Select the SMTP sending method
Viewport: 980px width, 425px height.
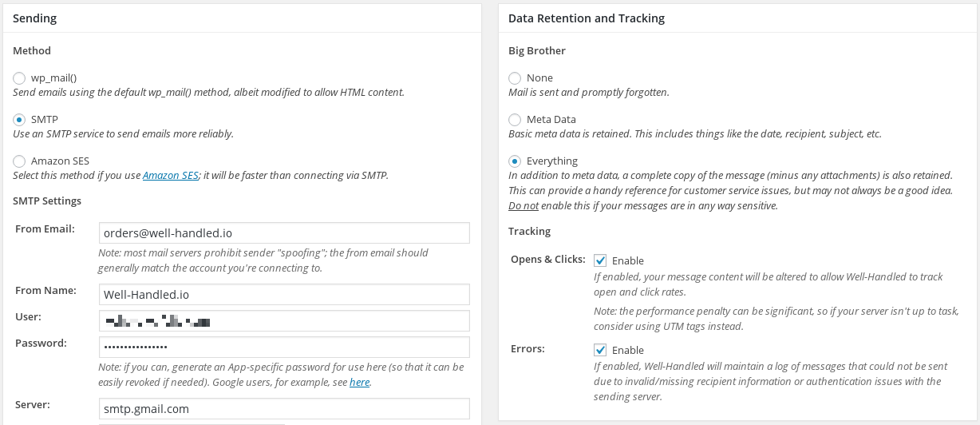point(19,120)
